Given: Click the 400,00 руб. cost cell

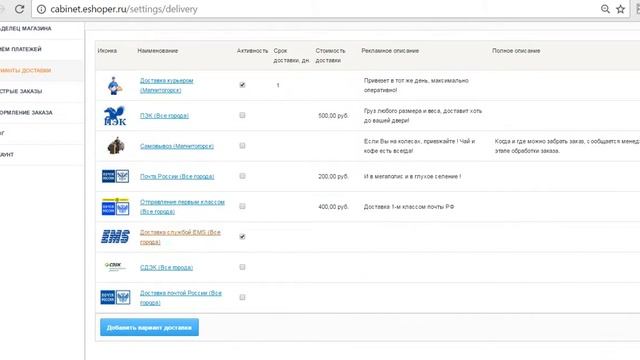Looking at the screenshot, I should click(x=333, y=207).
